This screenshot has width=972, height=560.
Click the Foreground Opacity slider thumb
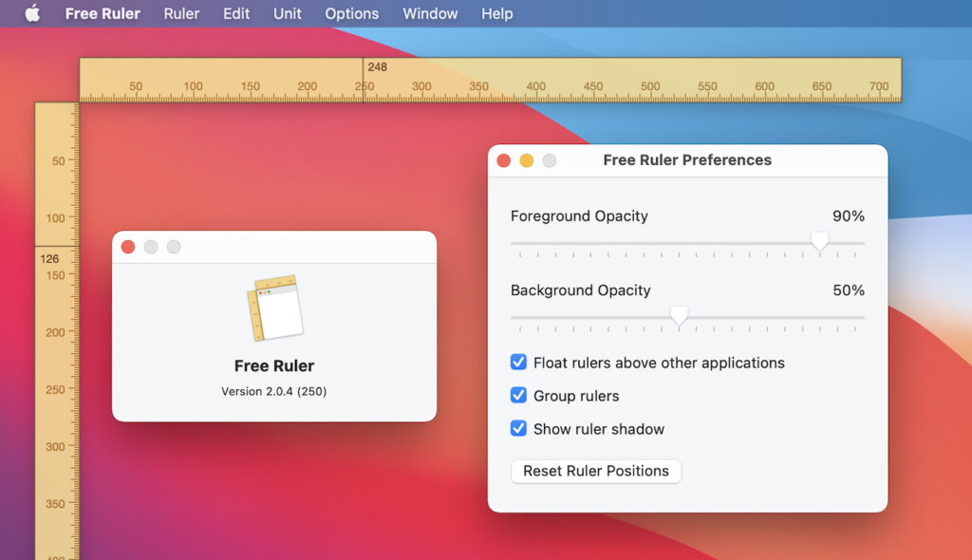(x=819, y=241)
